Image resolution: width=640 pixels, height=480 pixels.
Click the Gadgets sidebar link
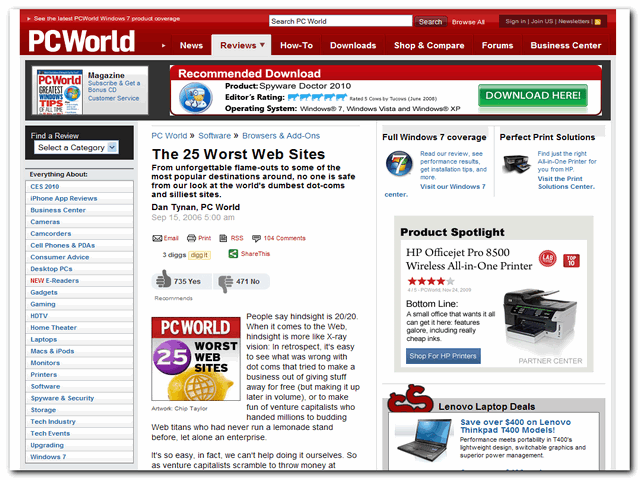(x=44, y=293)
